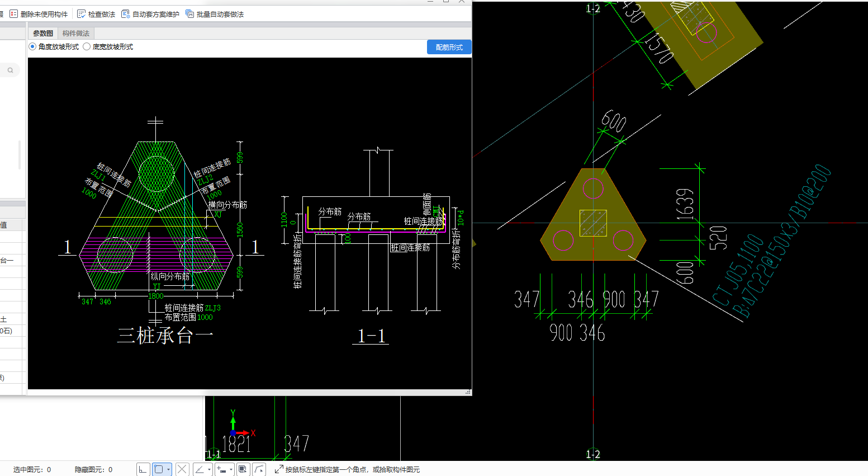Click the top pile circle in yellow cap
Image resolution: width=868 pixels, height=476 pixels.
pos(593,188)
